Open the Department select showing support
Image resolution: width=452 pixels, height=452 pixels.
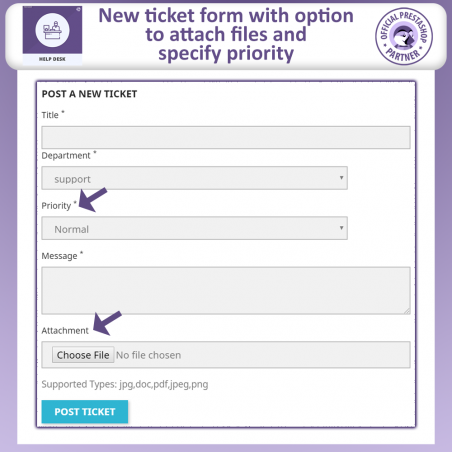[x=195, y=178]
